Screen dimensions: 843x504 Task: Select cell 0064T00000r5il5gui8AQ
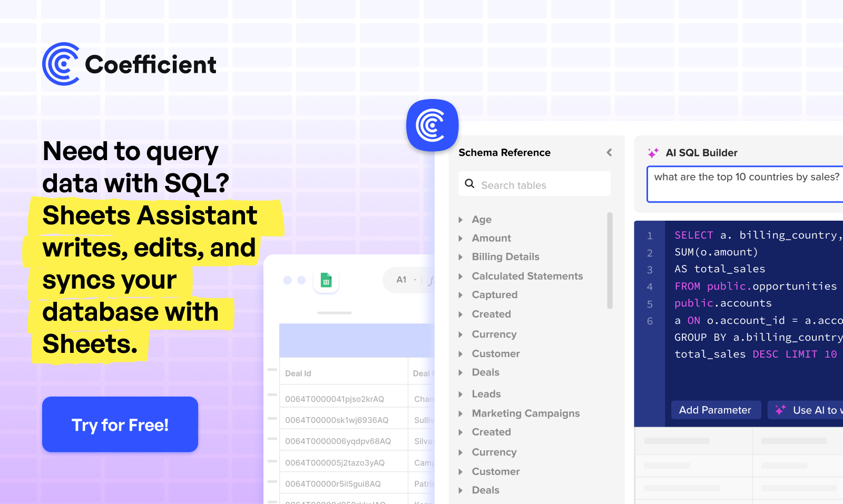tap(344, 483)
